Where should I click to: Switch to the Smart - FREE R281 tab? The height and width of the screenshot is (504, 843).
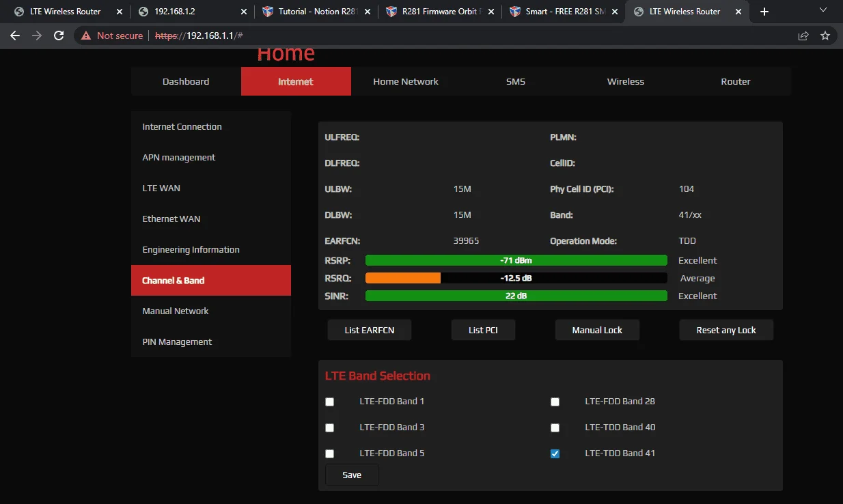(564, 12)
